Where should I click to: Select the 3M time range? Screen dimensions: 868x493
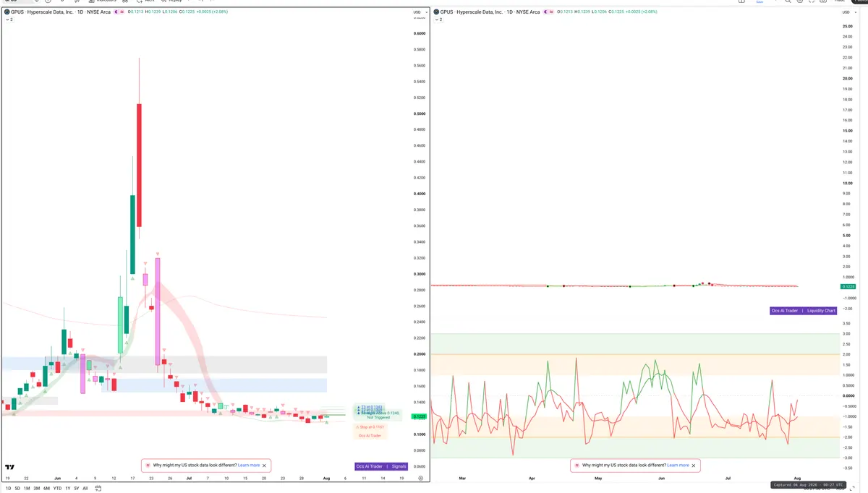pyautogui.click(x=36, y=489)
